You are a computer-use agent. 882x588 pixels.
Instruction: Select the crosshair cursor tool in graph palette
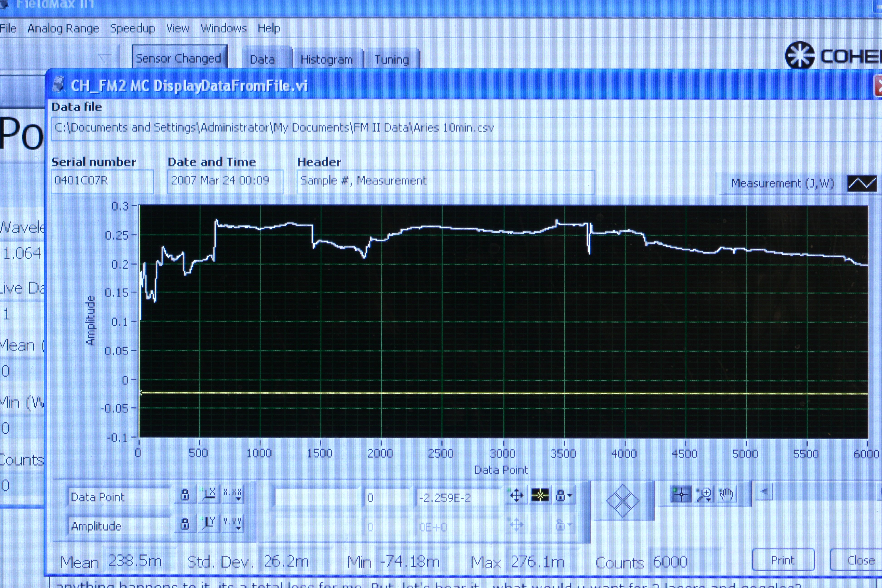click(680, 495)
